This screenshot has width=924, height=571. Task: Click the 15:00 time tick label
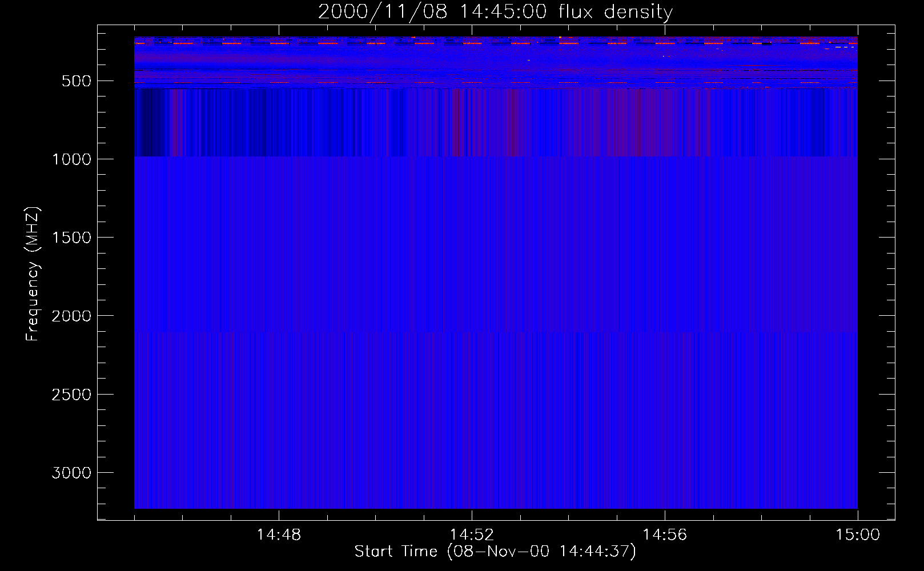coord(858,535)
